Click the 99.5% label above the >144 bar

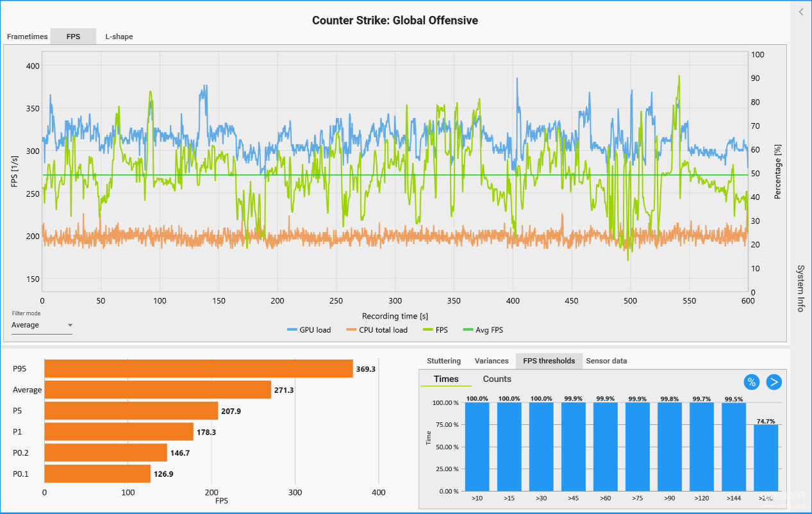click(733, 399)
